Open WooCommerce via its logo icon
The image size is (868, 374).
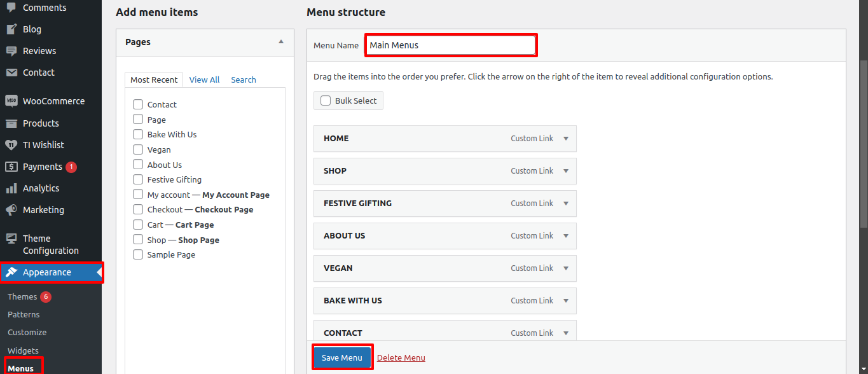coord(11,101)
